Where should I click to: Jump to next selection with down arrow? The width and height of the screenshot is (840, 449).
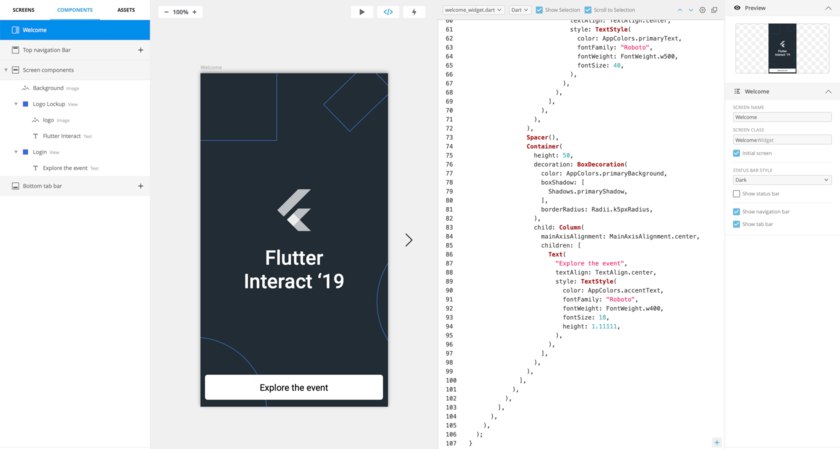(x=691, y=10)
